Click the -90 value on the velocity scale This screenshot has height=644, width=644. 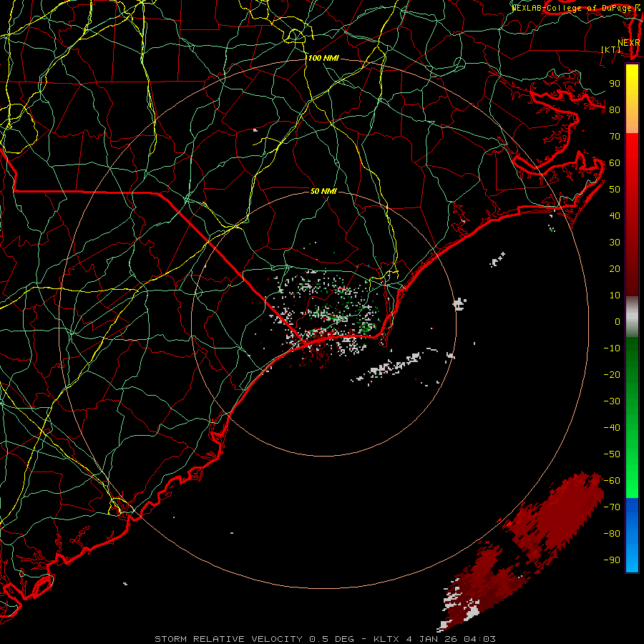click(612, 560)
